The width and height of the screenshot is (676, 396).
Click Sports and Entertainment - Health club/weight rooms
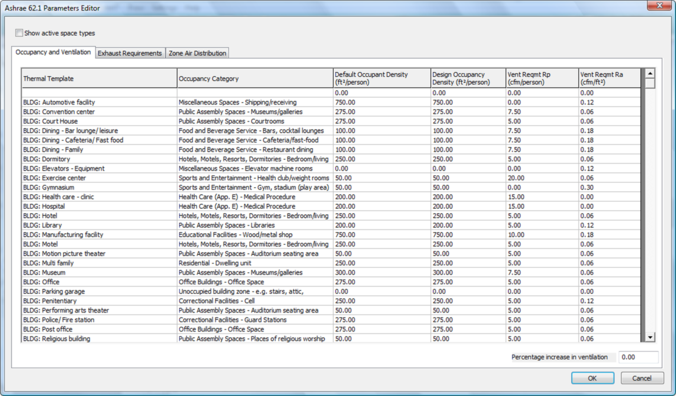pyautogui.click(x=254, y=178)
